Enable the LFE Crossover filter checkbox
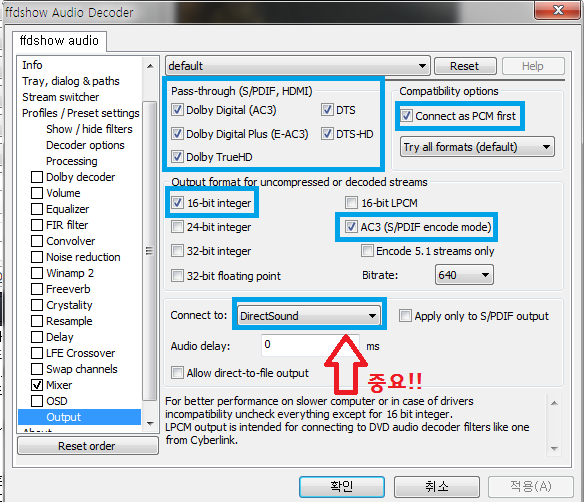This screenshot has width=584, height=502. click(37, 353)
